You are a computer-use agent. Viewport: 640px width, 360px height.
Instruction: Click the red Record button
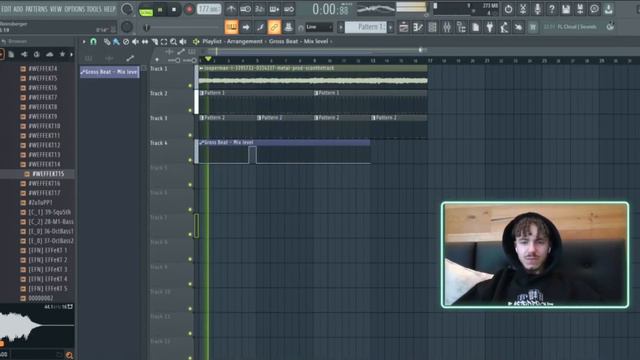click(x=189, y=9)
